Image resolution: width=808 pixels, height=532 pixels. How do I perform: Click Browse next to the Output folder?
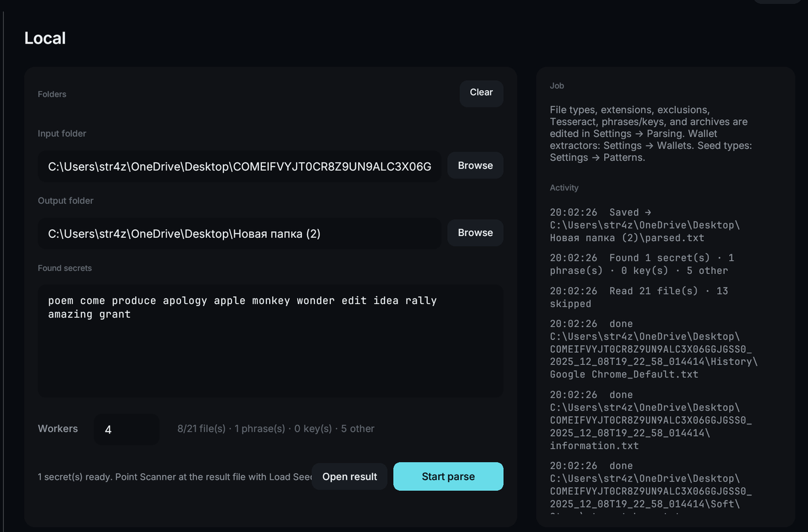point(475,233)
